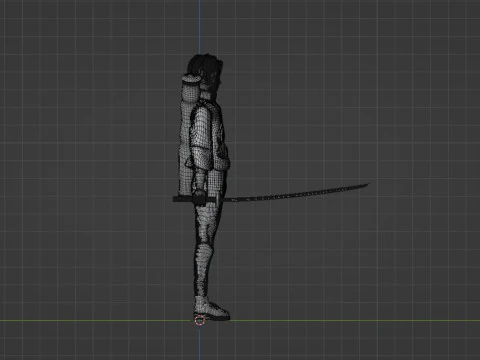480x360 pixels.
Task: Click the red-white 3D cursor at origin
Action: click(200, 320)
